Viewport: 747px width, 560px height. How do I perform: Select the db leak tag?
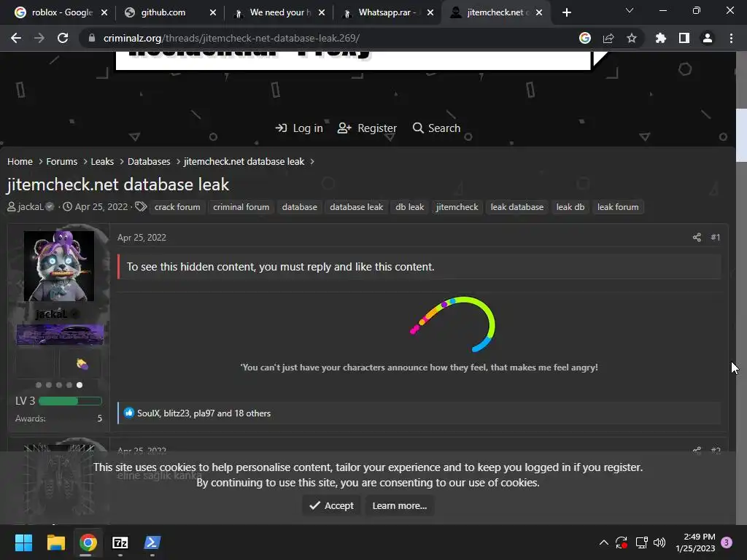click(410, 207)
